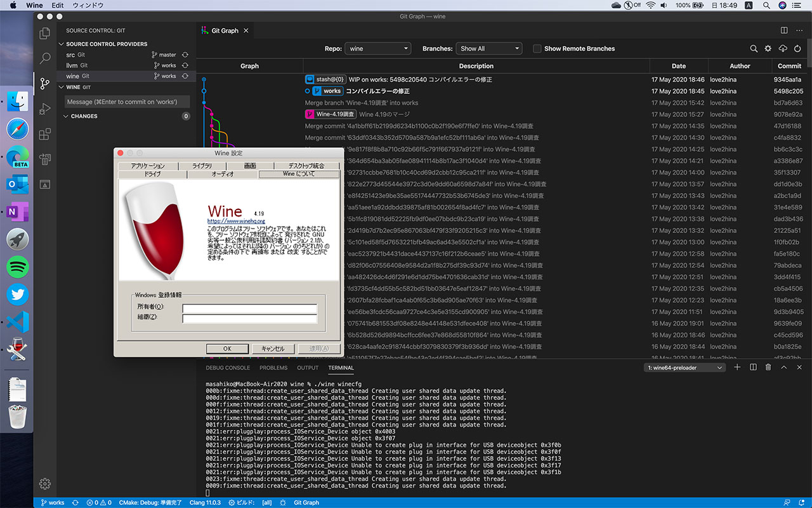Click キャンセル in the Wine settings dialog

[x=273, y=349]
